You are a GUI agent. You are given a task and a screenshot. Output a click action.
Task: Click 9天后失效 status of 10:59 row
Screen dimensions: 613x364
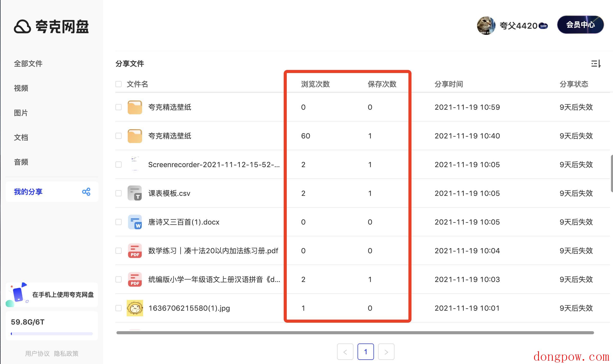[576, 107]
